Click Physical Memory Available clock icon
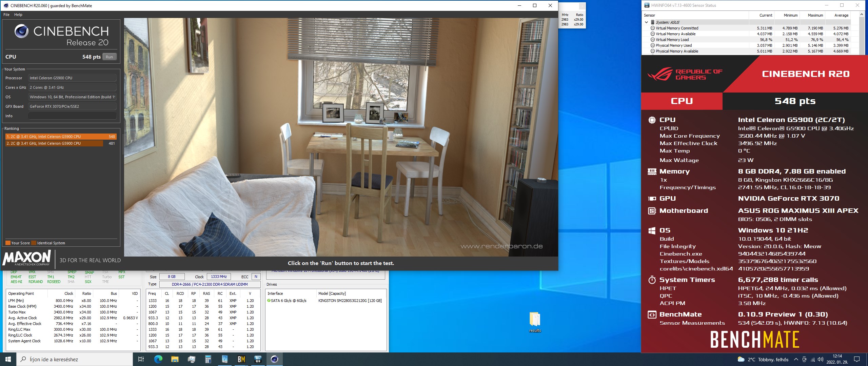 [653, 51]
